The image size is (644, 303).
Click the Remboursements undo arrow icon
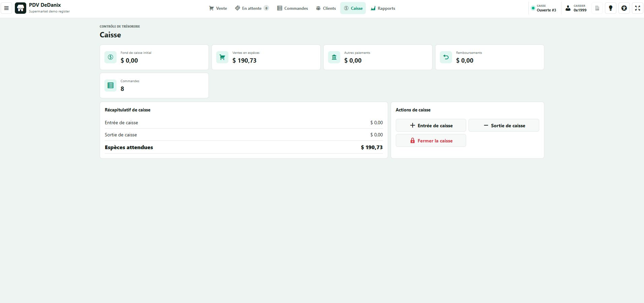click(x=446, y=57)
